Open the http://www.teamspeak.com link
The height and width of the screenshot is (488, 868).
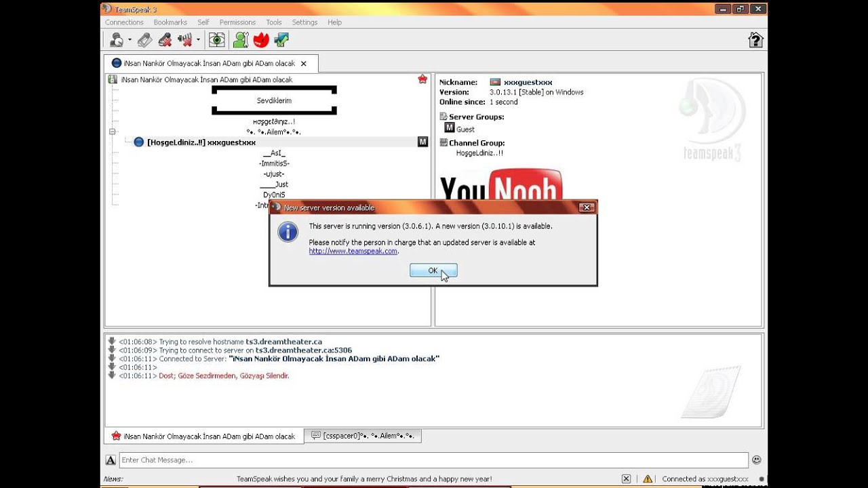coord(353,251)
